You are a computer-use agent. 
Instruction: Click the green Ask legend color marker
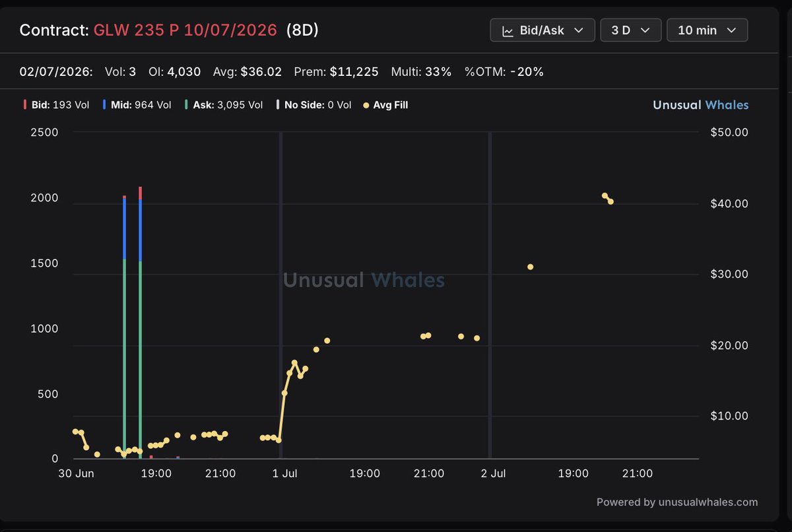click(187, 104)
